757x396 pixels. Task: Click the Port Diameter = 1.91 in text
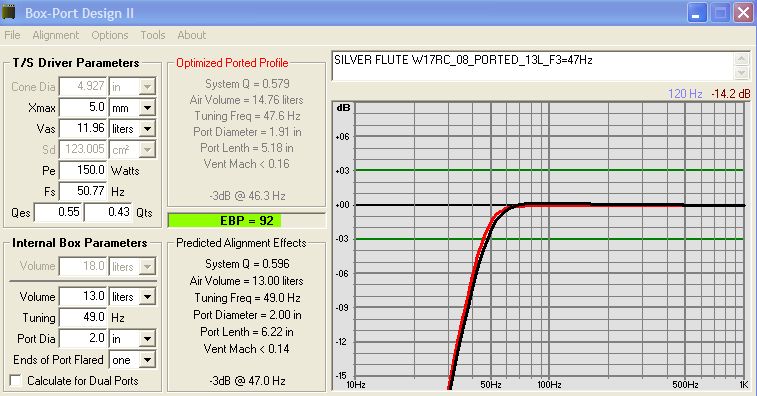tap(247, 132)
